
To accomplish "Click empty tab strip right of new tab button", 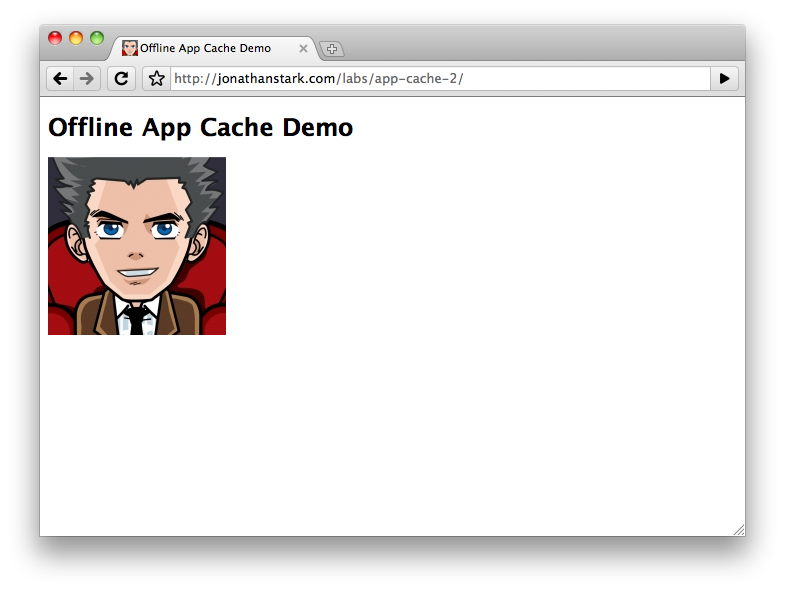I will [540, 45].
